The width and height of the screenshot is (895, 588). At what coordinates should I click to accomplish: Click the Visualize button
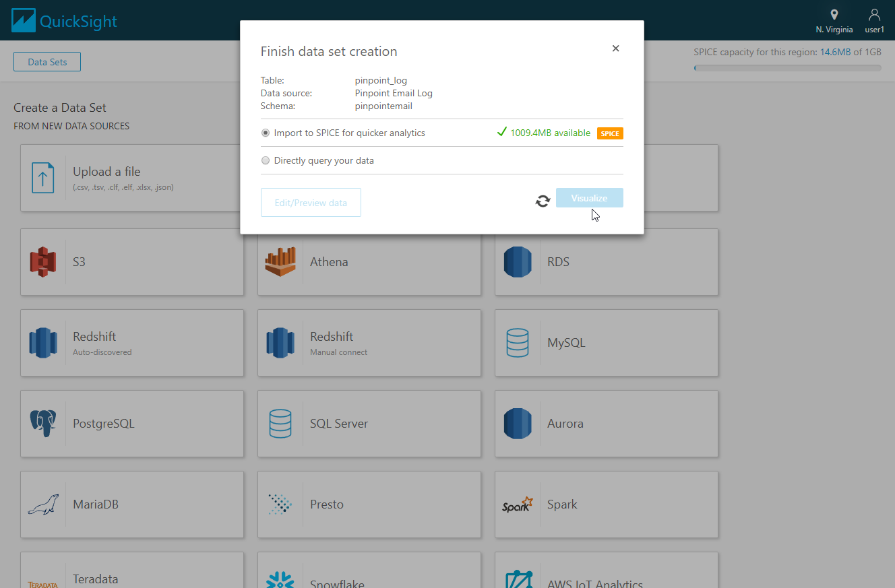pos(590,198)
